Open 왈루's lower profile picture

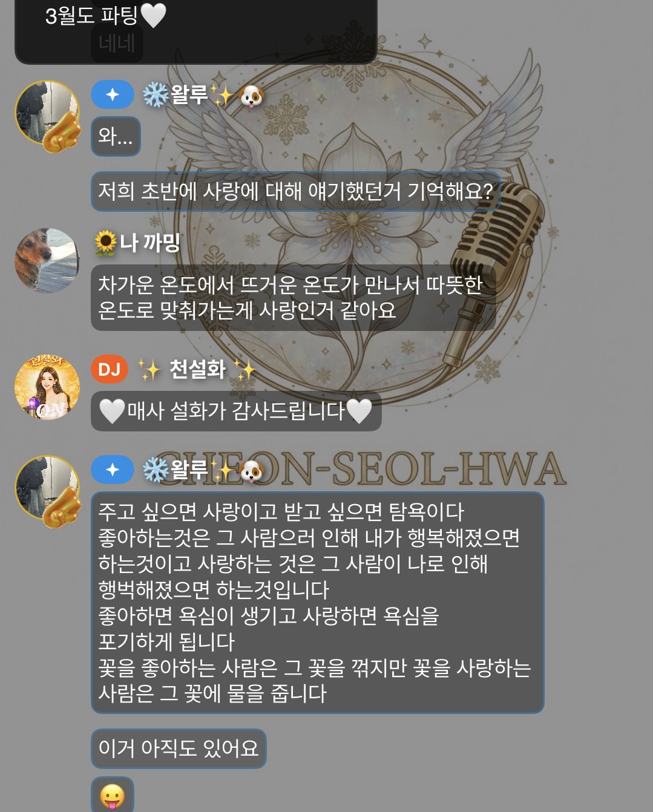48,491
